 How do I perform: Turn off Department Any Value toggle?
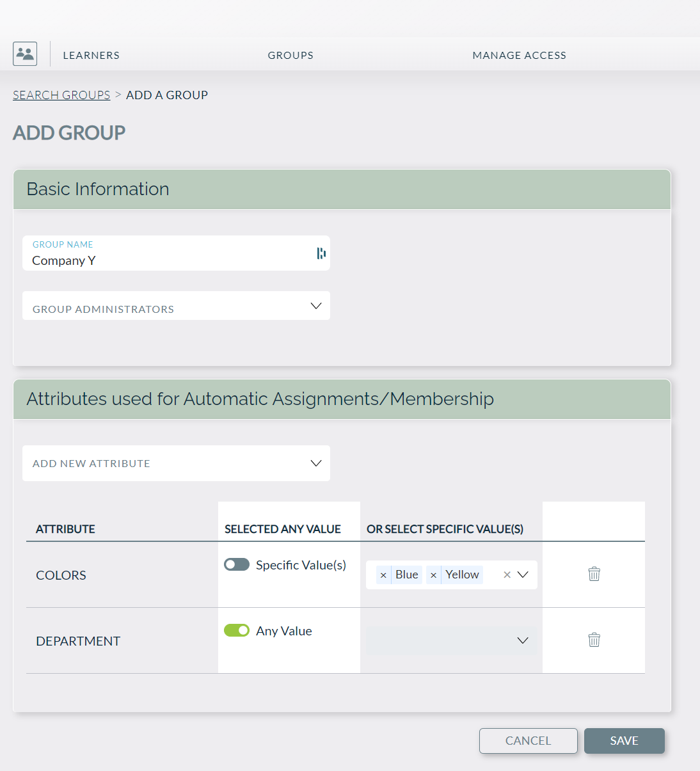click(237, 630)
